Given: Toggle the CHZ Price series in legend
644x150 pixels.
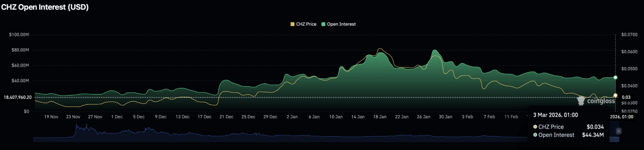Looking at the screenshot, I should (x=306, y=24).
